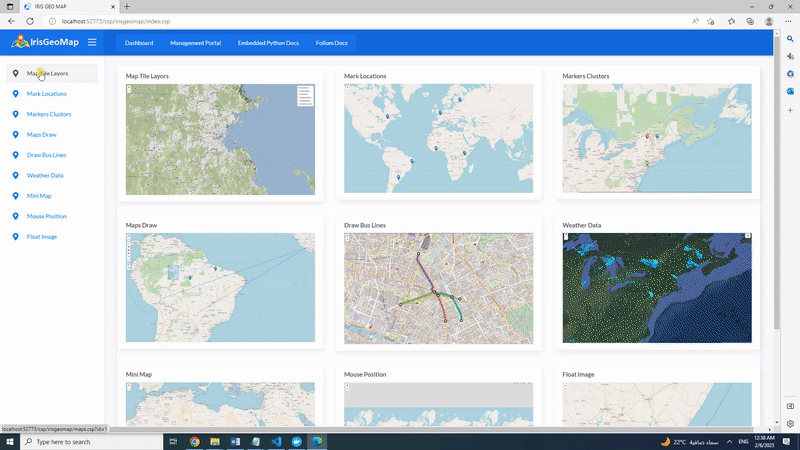Viewport: 800px width, 450px height.
Task: Click the Draw Bus Lines map thumbnail
Action: click(438, 288)
